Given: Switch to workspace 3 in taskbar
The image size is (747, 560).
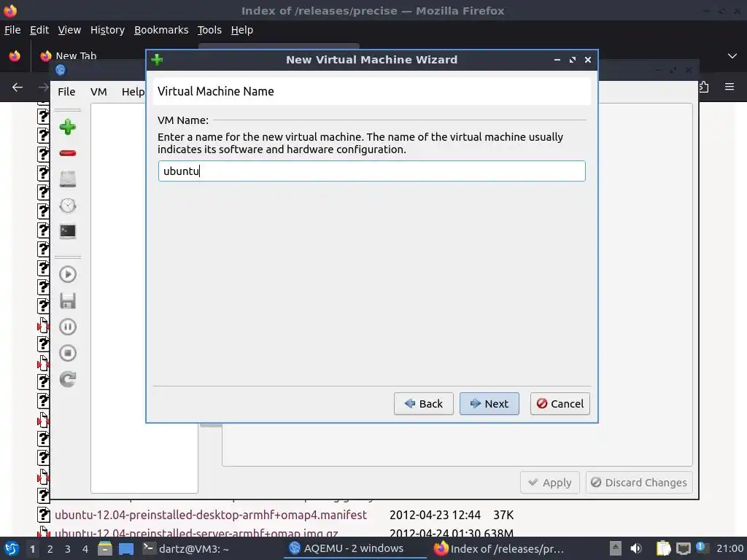Looking at the screenshot, I should 68,549.
